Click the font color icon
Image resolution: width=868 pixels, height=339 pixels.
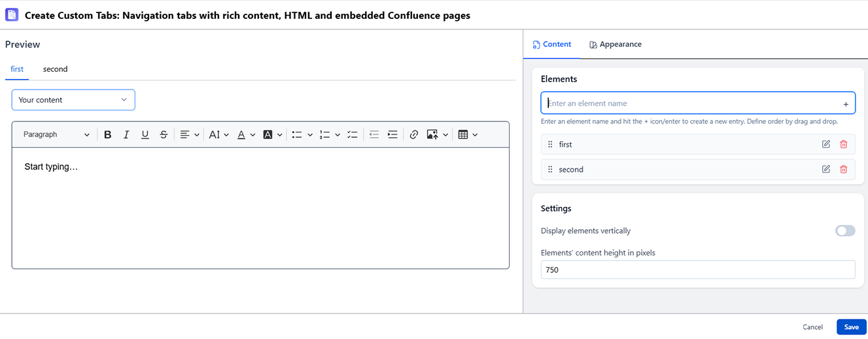tap(241, 135)
